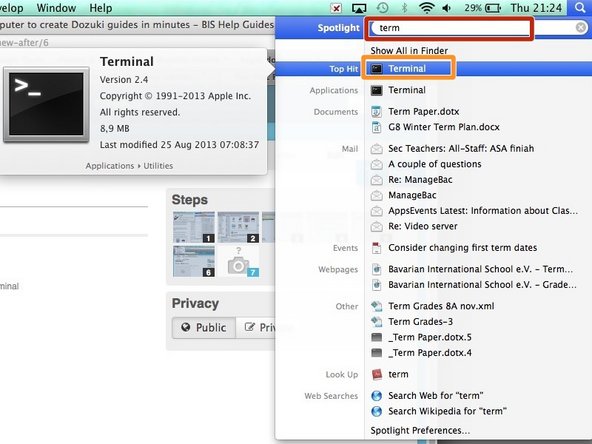
Task: Select Search Wikipedia for "term"
Action: point(439,411)
